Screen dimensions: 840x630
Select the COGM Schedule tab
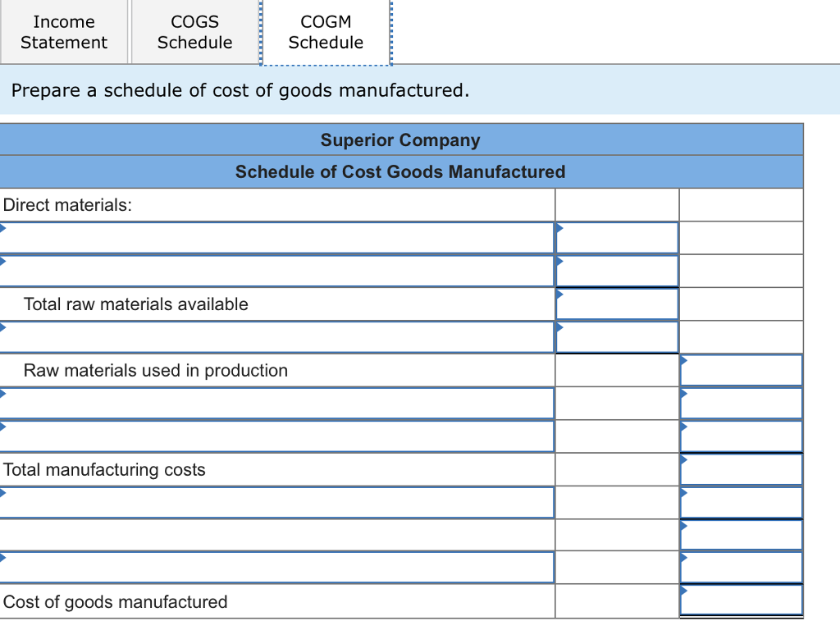click(x=326, y=32)
